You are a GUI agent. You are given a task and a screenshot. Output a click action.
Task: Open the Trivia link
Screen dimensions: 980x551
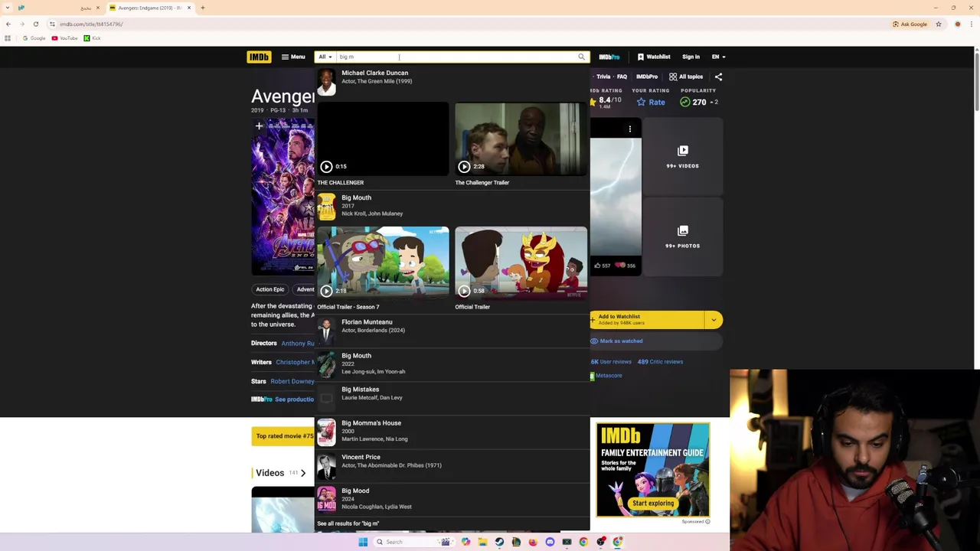pyautogui.click(x=603, y=77)
